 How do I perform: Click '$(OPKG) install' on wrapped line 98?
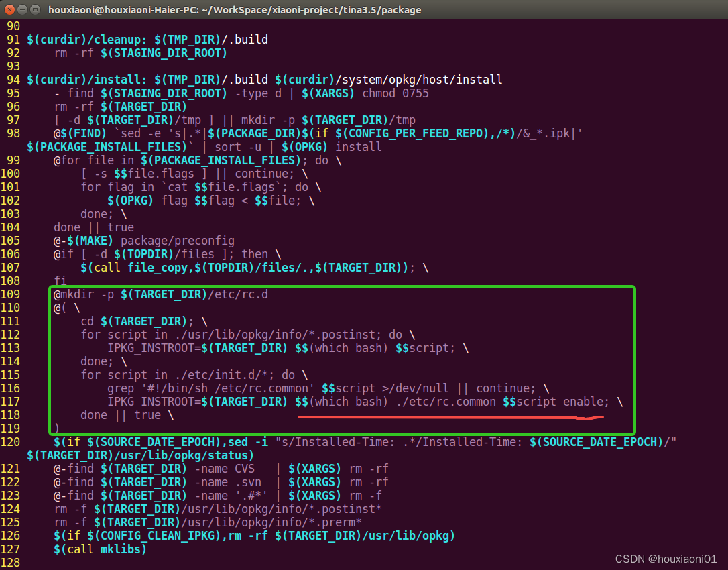[x=332, y=148]
